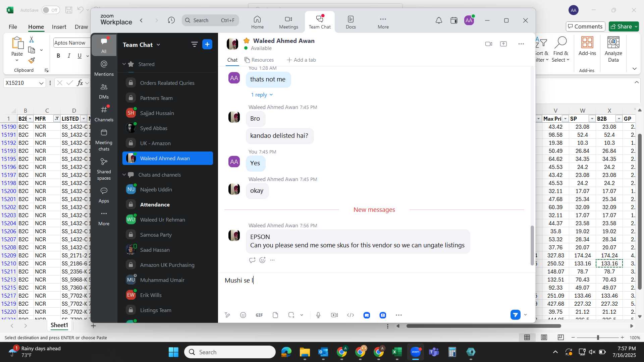Open the Resources tab in chat
644x362 pixels.
point(259,60)
